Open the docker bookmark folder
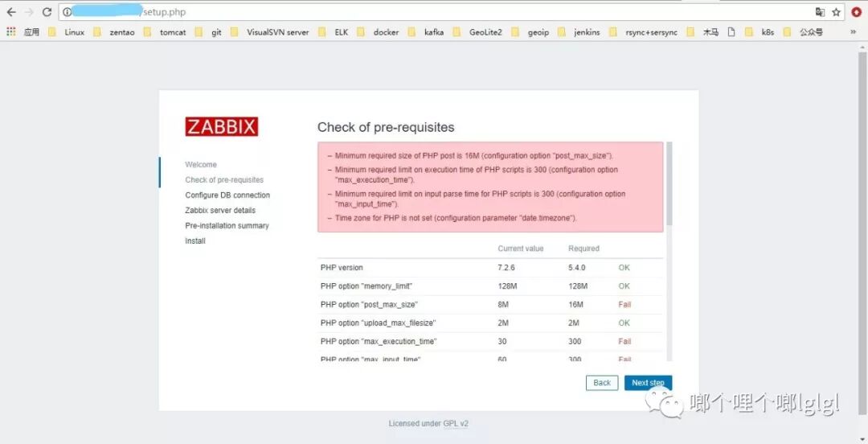 (x=378, y=32)
